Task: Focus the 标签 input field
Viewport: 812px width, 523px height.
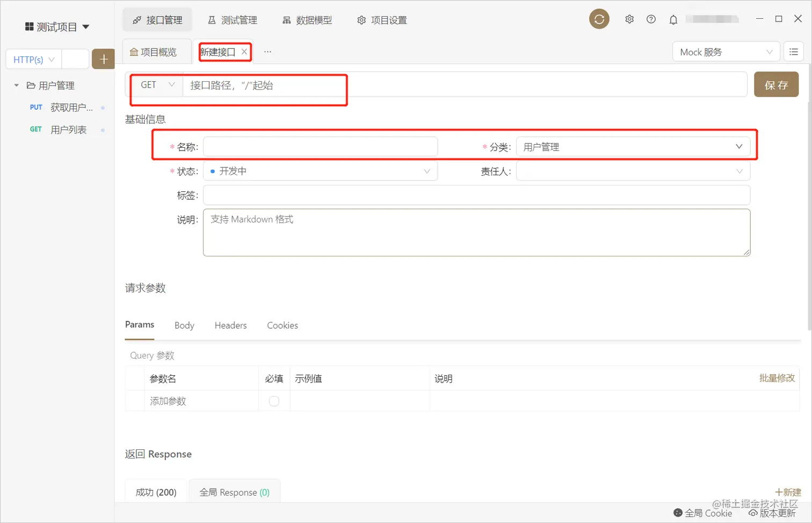Action: (x=476, y=195)
